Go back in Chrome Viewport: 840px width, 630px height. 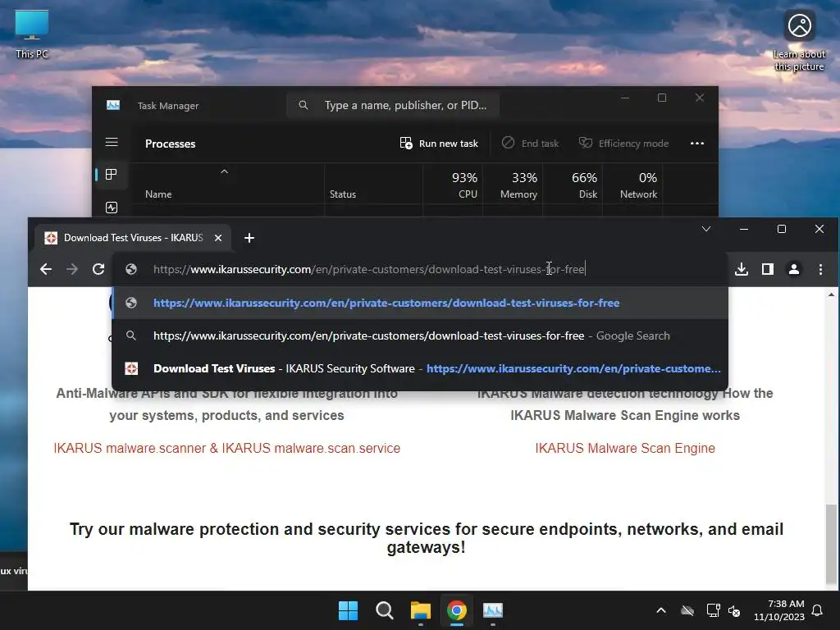coord(46,269)
